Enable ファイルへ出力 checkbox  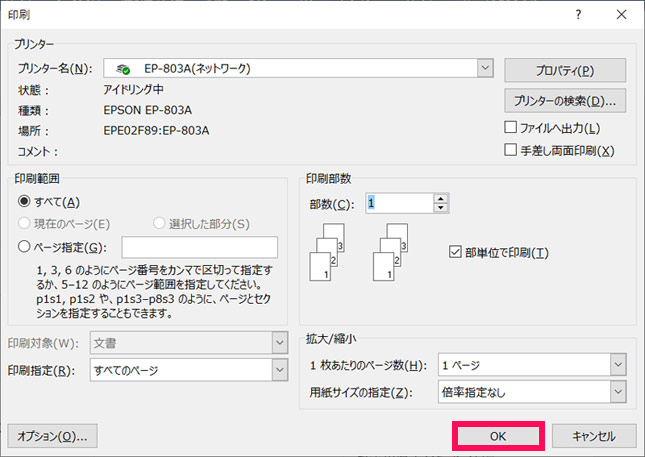[x=511, y=128]
